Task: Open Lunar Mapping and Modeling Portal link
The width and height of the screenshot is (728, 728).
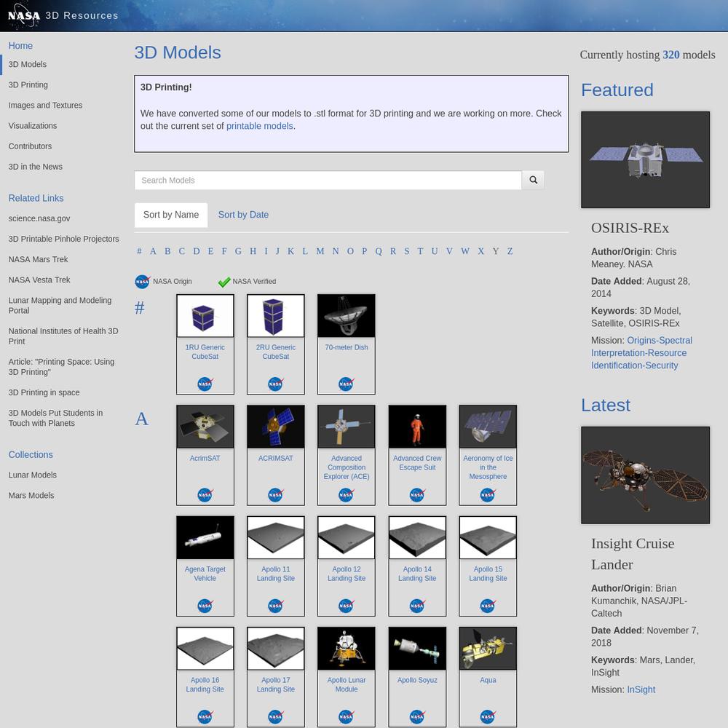Action: point(60,306)
